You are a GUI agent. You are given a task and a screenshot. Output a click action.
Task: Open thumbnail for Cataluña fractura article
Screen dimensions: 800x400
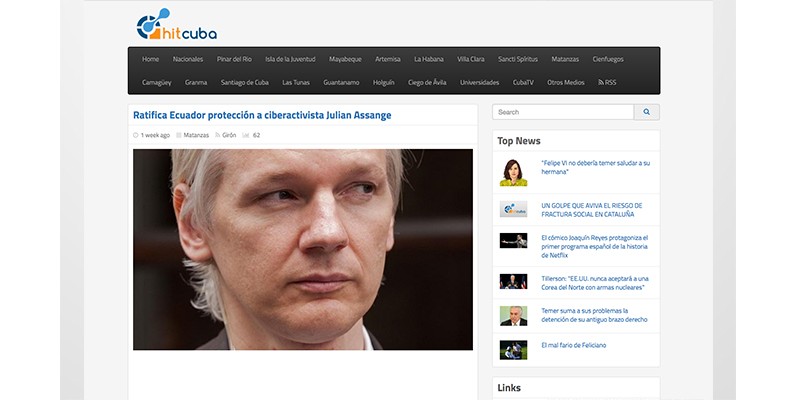click(513, 209)
